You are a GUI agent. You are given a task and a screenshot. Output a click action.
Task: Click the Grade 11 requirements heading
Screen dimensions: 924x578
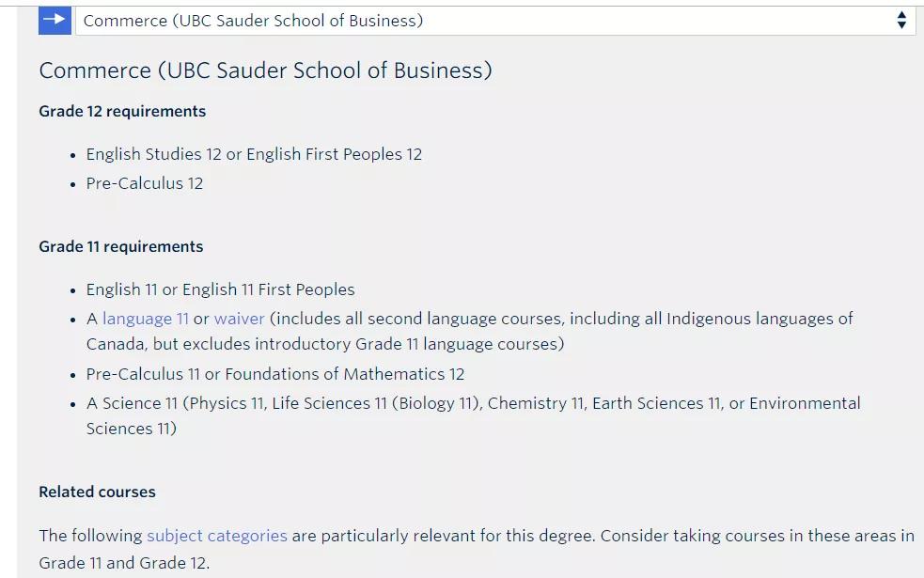coord(120,246)
